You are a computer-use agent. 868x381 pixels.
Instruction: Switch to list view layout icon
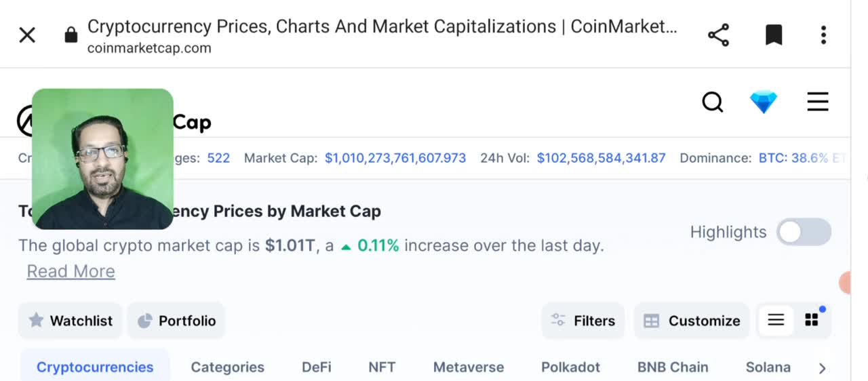pyautogui.click(x=776, y=321)
